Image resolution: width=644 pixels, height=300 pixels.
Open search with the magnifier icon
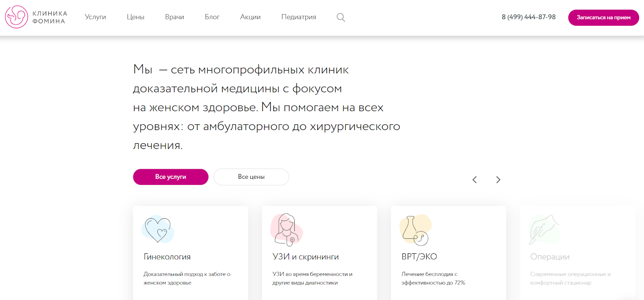pos(341,17)
